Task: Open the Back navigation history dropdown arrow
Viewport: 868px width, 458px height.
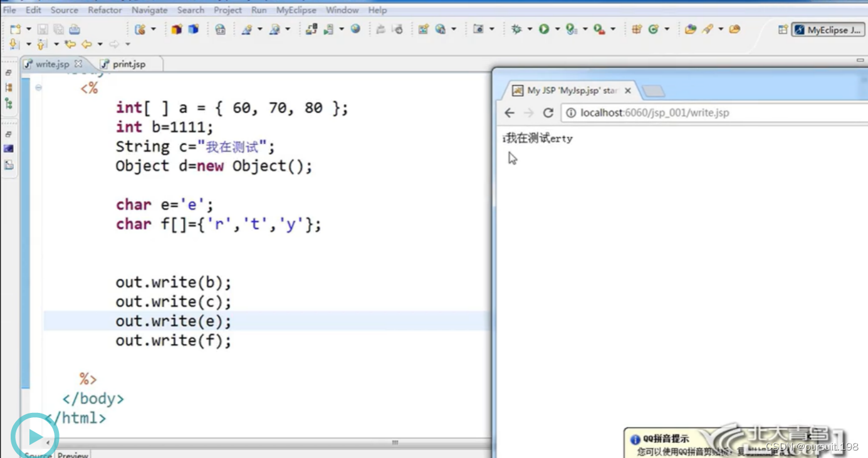Action: click(x=99, y=45)
